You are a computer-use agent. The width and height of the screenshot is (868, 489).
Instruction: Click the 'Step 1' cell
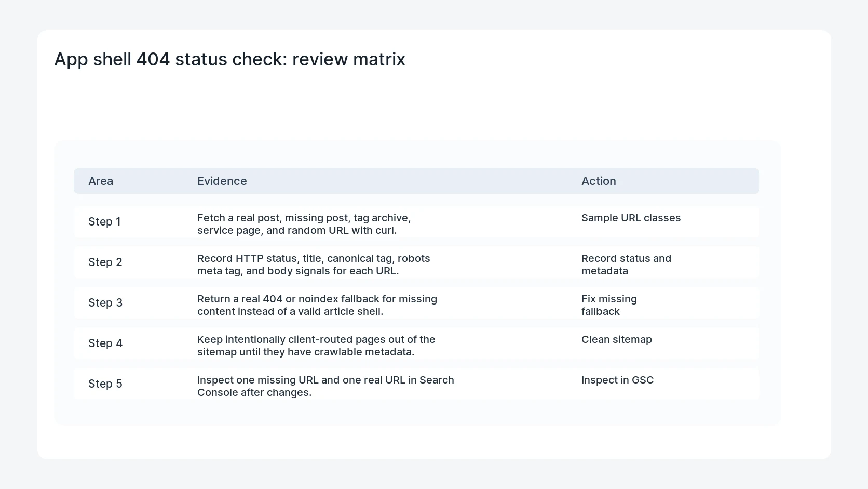pos(104,221)
